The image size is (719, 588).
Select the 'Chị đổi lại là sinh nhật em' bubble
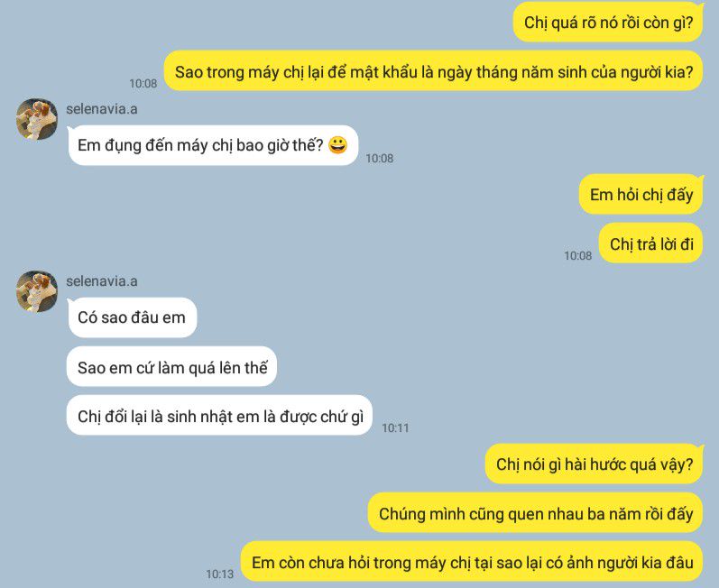click(219, 416)
